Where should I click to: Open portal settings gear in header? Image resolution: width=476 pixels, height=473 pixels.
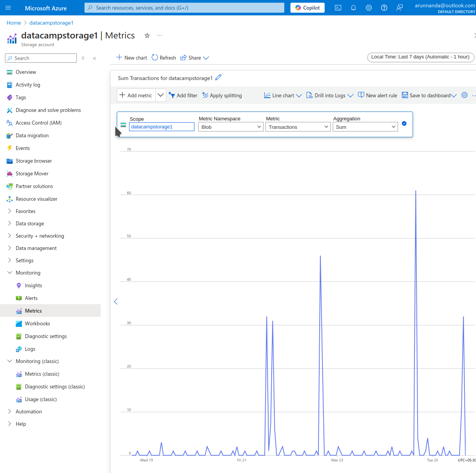pos(369,8)
